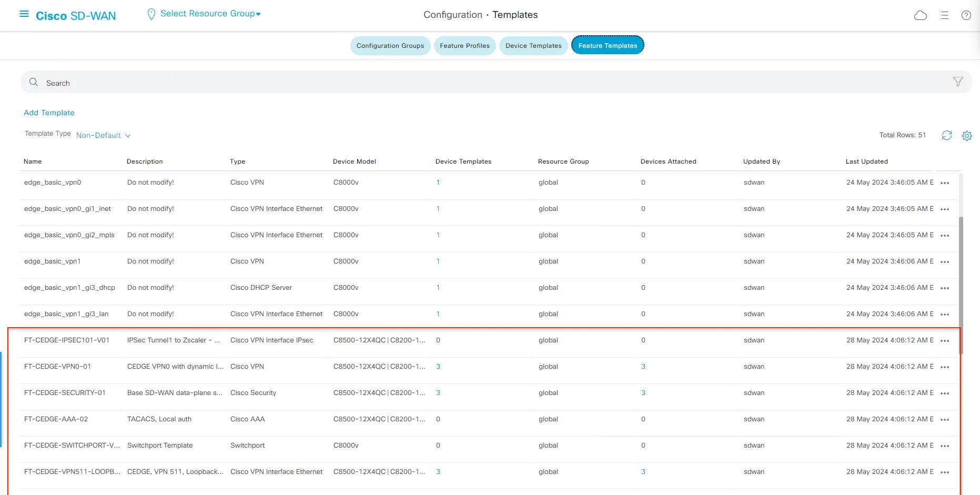Switch to the Configuration Groups tab
Image resolution: width=980 pixels, height=495 pixels.
[x=390, y=46]
